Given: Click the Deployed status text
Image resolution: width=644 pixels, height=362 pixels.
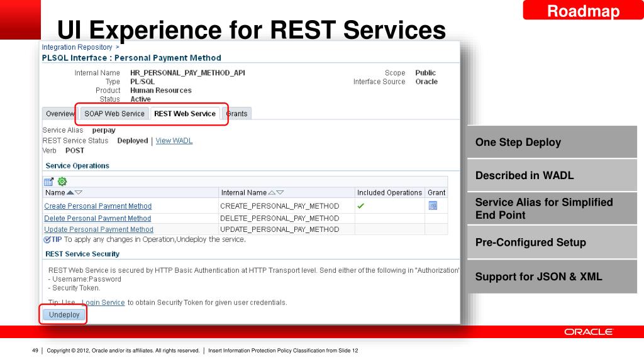Looking at the screenshot, I should click(x=133, y=141).
